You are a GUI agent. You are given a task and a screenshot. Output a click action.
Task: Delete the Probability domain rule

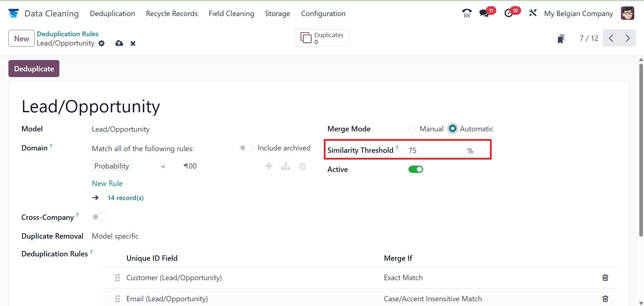pyautogui.click(x=302, y=166)
